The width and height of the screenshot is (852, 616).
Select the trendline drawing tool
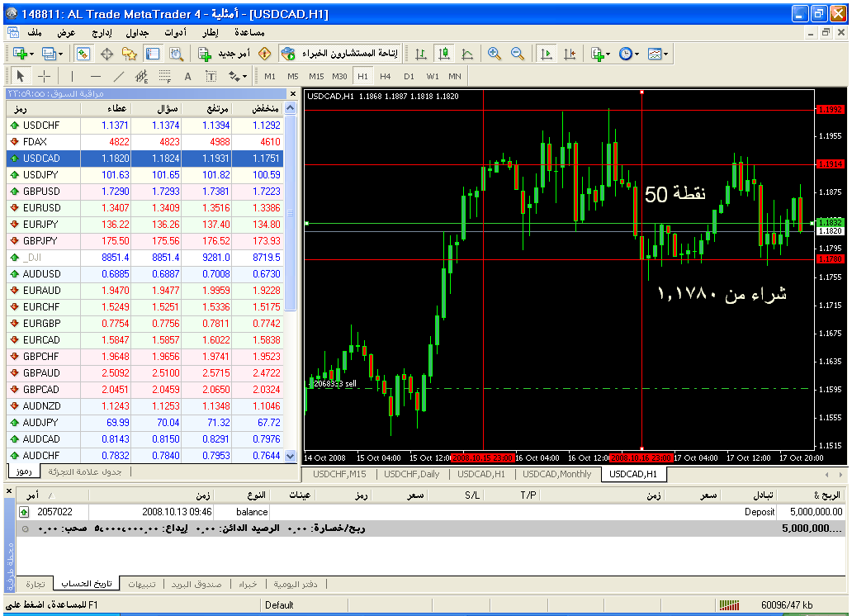[118, 77]
